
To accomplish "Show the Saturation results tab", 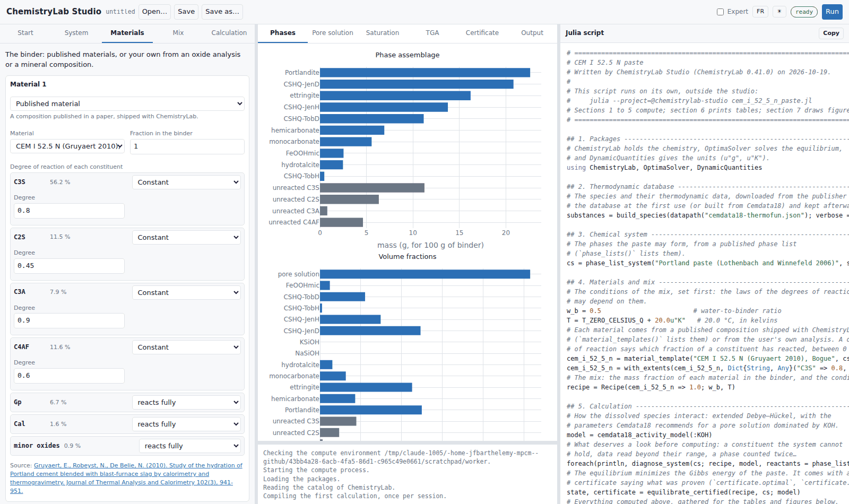I will [383, 33].
